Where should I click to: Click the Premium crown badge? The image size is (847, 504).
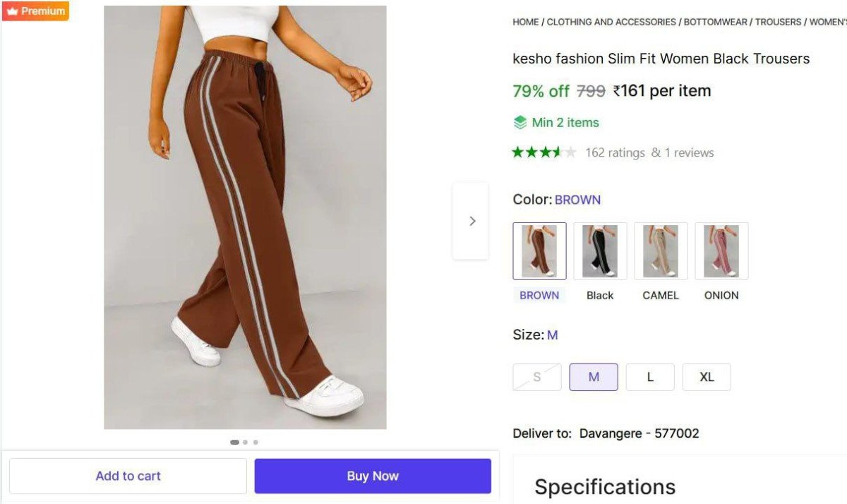coord(35,11)
